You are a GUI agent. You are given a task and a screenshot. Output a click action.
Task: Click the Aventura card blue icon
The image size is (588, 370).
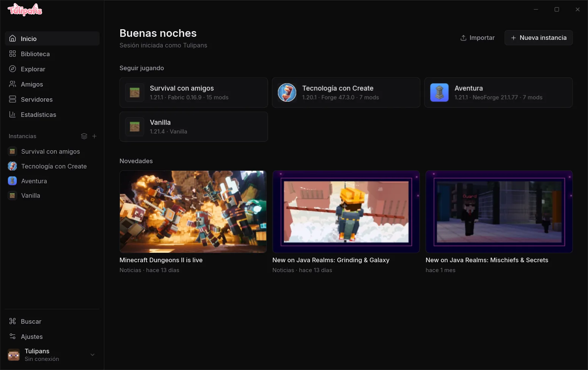pos(439,93)
